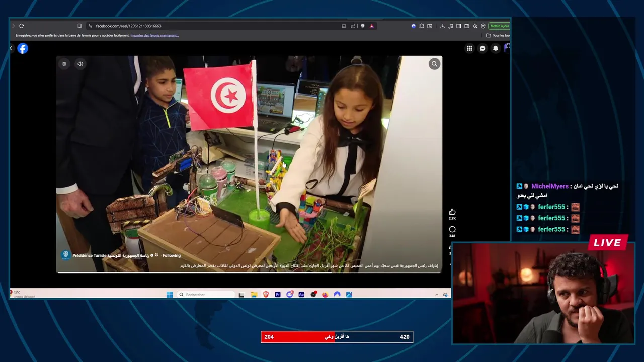Open the Extensions puzzle-piece menu
The height and width of the screenshot is (362, 644).
click(x=422, y=26)
